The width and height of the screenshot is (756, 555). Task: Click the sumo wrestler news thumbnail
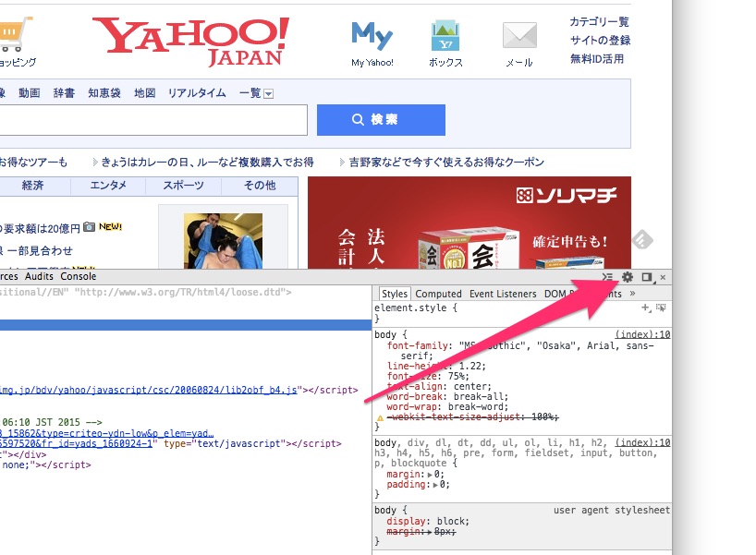pos(224,240)
